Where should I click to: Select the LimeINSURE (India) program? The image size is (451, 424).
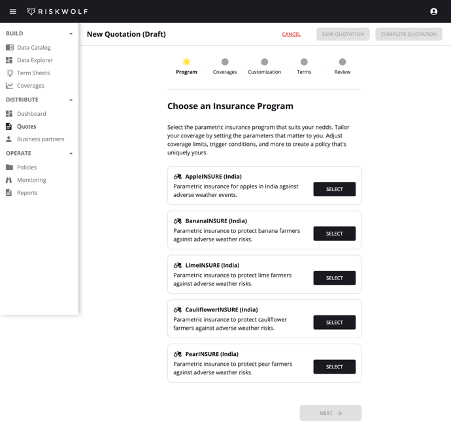click(334, 278)
